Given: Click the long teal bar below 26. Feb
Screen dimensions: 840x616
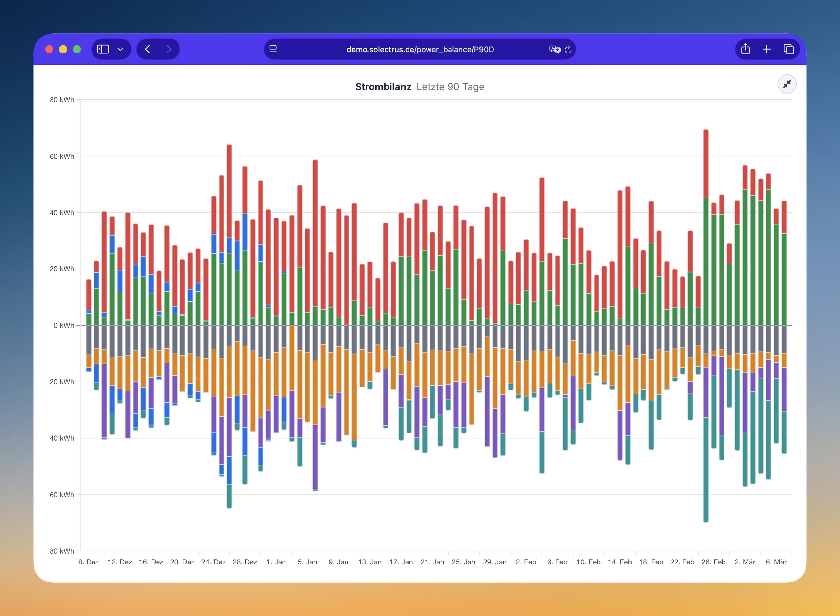Looking at the screenshot, I should point(706,470).
